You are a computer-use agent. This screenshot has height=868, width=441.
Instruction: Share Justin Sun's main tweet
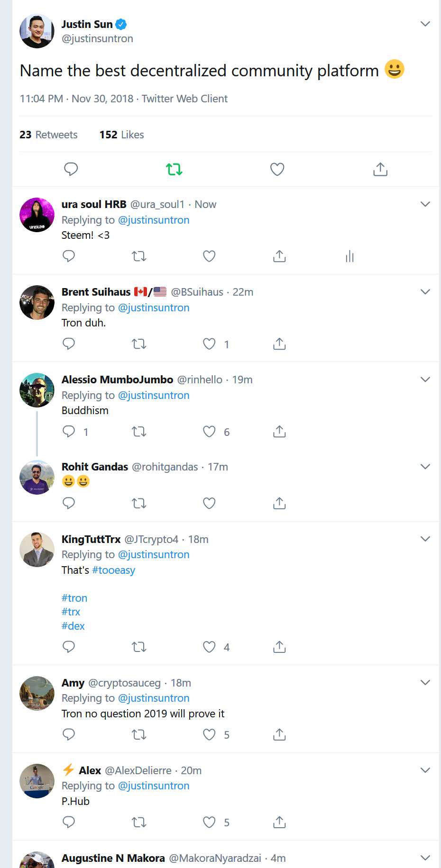380,169
